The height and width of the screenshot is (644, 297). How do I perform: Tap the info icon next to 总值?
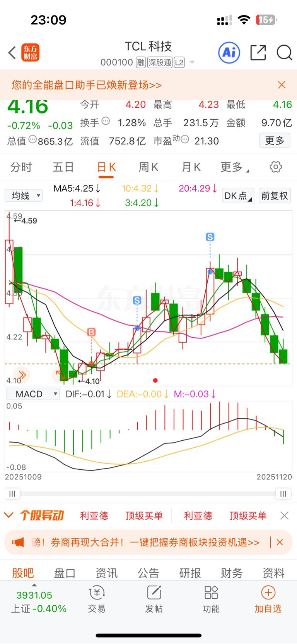click(33, 139)
